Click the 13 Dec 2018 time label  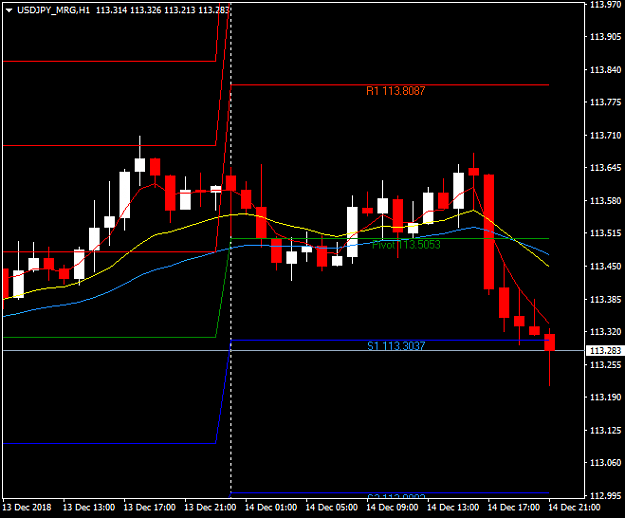tap(27, 508)
